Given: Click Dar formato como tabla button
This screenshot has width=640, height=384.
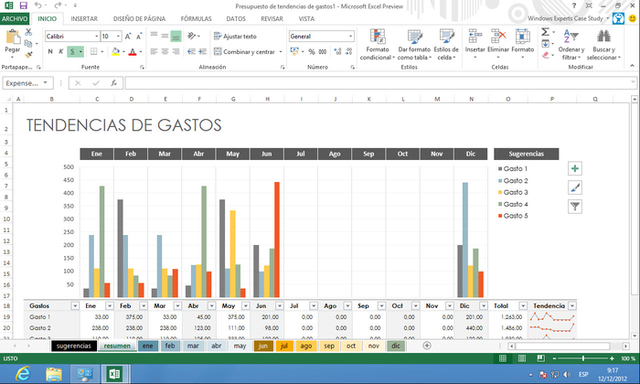Looking at the screenshot, I should tap(414, 45).
